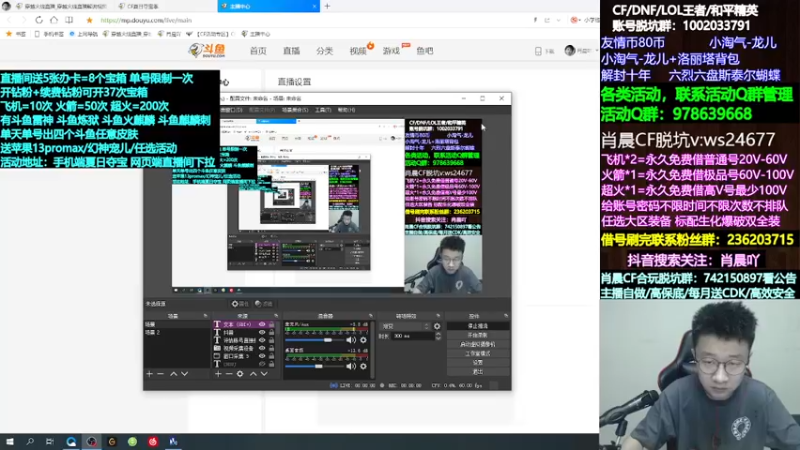Open settings gear of second mixer channel
This screenshot has width=800, height=450.
[363, 366]
